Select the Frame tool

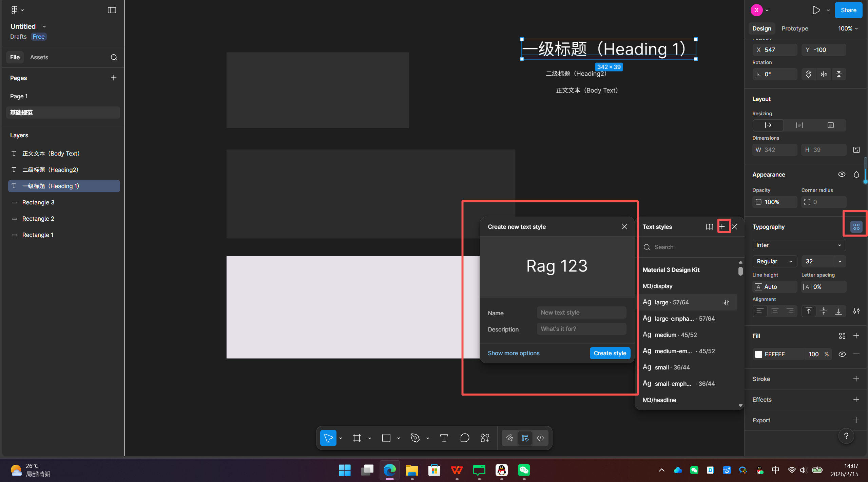click(x=357, y=438)
